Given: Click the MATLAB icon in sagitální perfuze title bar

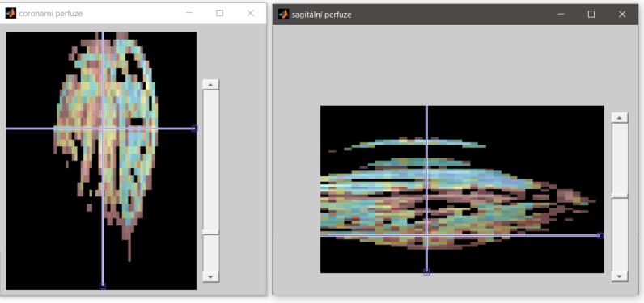Looking at the screenshot, I should pyautogui.click(x=283, y=15).
